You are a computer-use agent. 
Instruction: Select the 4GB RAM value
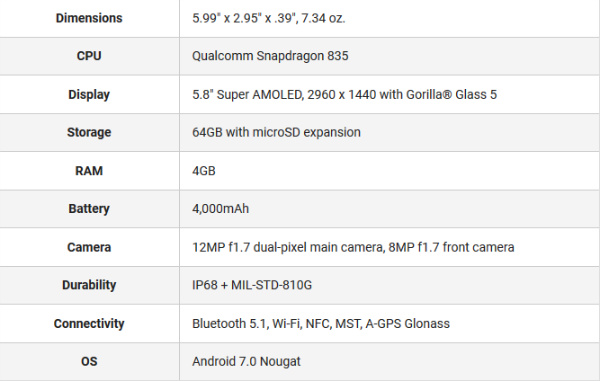pos(204,171)
